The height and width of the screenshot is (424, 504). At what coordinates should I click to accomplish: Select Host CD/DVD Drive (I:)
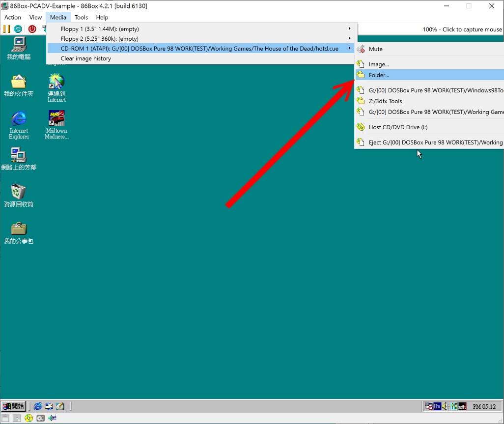[x=429, y=127]
